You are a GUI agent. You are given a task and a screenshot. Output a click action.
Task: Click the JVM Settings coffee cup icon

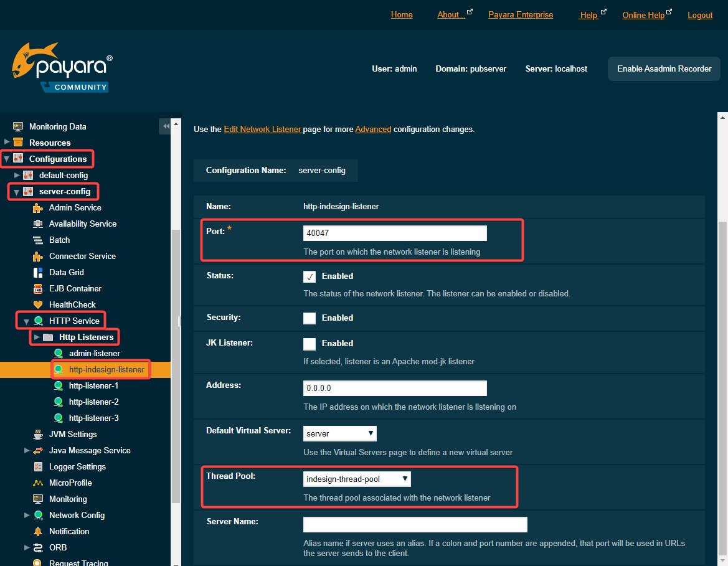pos(37,434)
